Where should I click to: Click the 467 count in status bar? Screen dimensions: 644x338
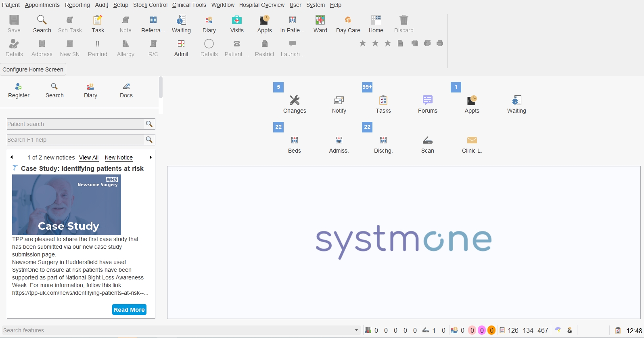pos(543,330)
